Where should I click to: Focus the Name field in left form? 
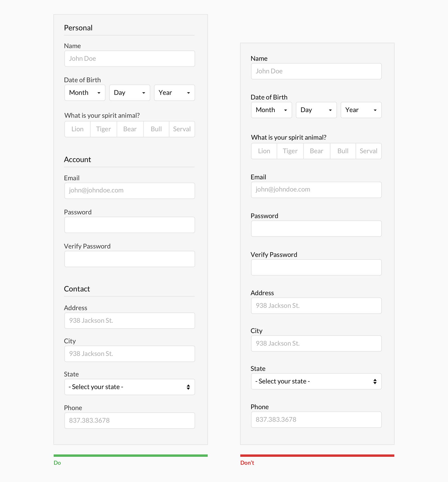(x=130, y=59)
